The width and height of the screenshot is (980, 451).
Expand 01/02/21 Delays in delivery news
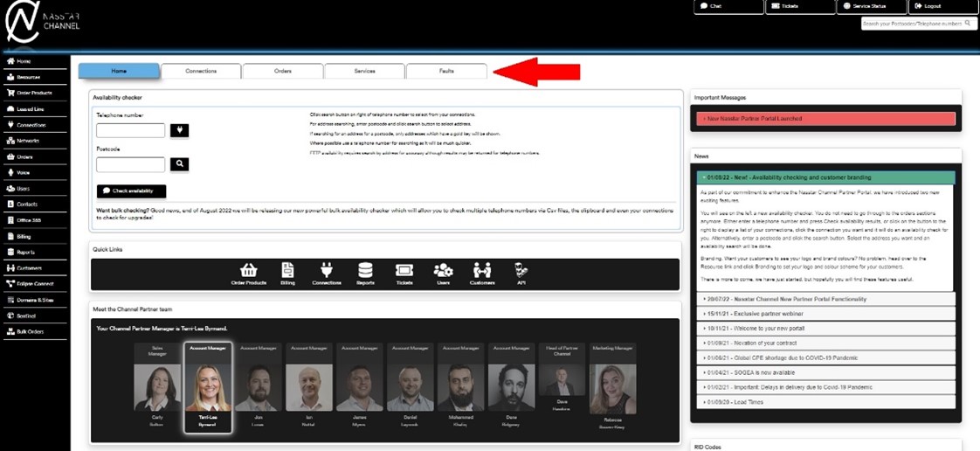click(x=825, y=387)
